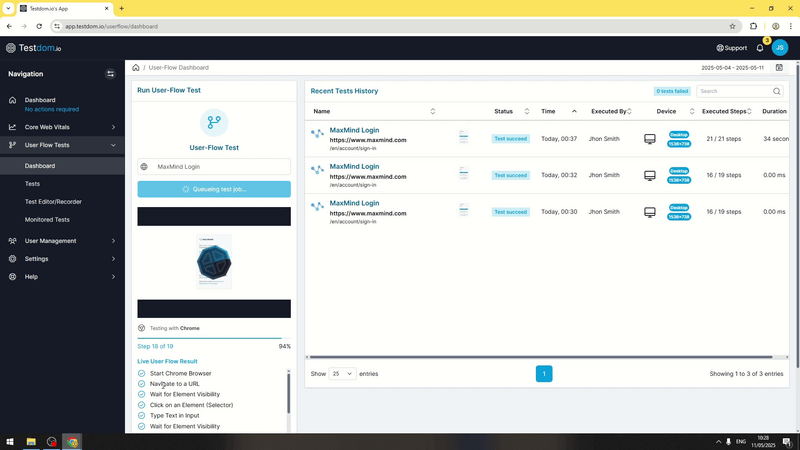Click the Start Chrome Browser step
800x450 pixels.
tap(181, 373)
